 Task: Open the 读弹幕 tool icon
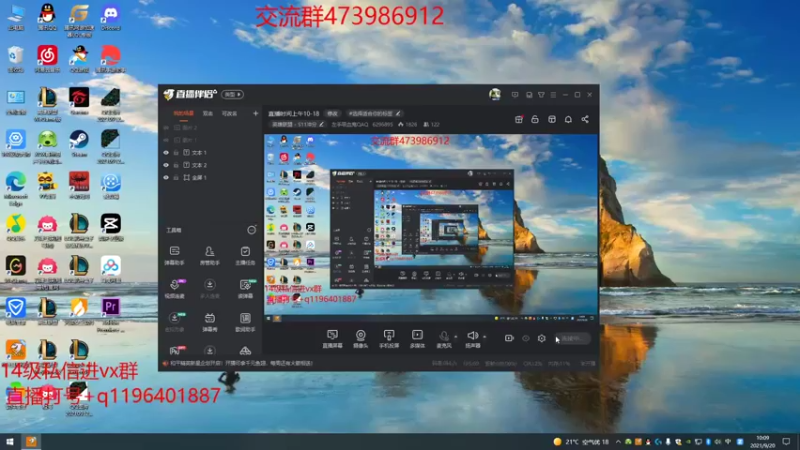click(245, 289)
